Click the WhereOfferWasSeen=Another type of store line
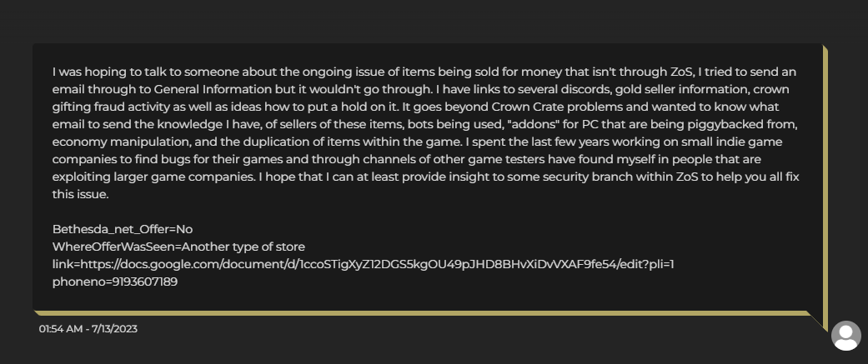This screenshot has width=868, height=364. (178, 247)
